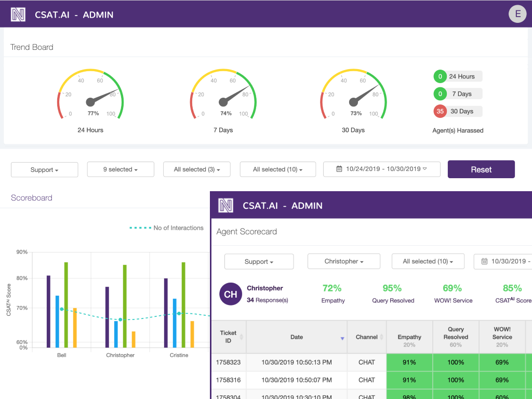Click the 30 Days harassed count badge
The width and height of the screenshot is (532, 399).
(440, 111)
